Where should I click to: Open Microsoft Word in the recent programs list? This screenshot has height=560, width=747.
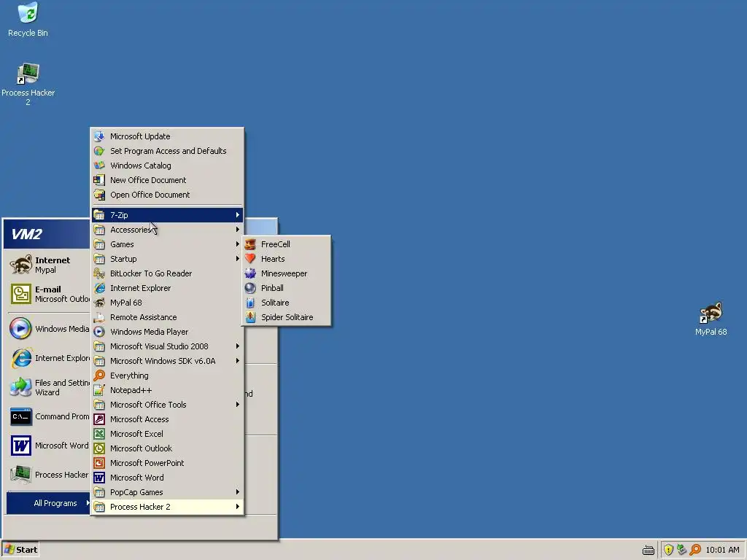pyautogui.click(x=49, y=446)
